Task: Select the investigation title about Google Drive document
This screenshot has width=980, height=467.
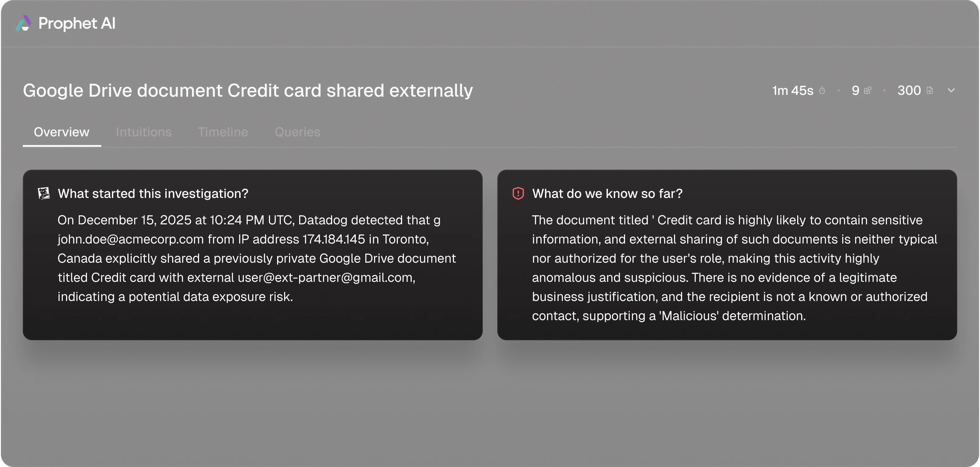Action: (248, 91)
